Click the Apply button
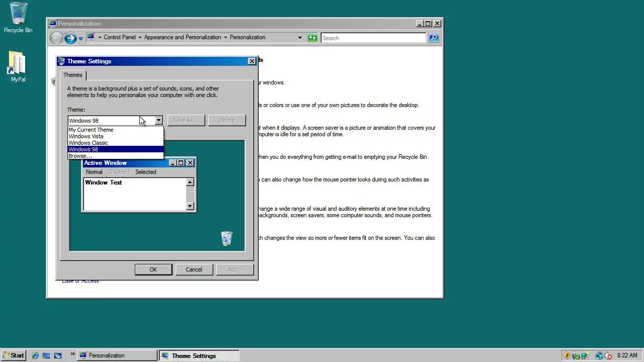Image resolution: width=644 pixels, height=362 pixels. coord(235,269)
